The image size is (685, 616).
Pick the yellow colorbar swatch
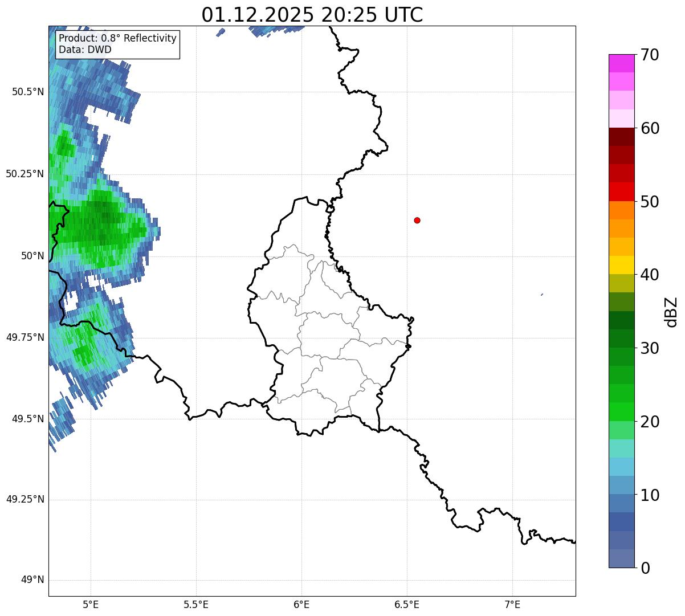621,266
